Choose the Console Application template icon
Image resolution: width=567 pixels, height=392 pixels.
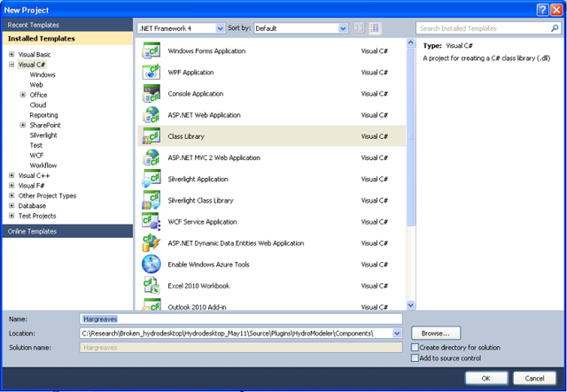(x=151, y=94)
